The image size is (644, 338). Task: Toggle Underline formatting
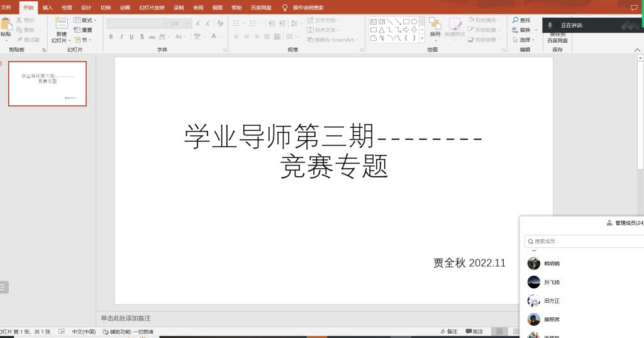(x=131, y=37)
